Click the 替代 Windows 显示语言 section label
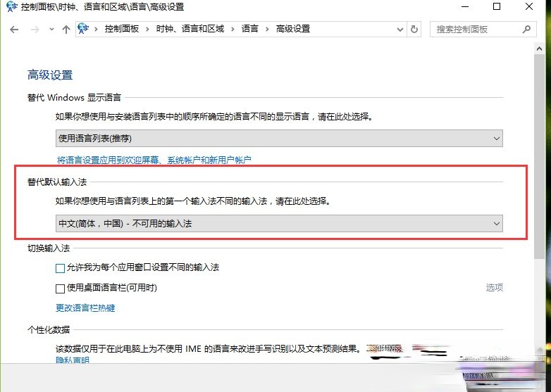The image size is (551, 392). [x=74, y=98]
